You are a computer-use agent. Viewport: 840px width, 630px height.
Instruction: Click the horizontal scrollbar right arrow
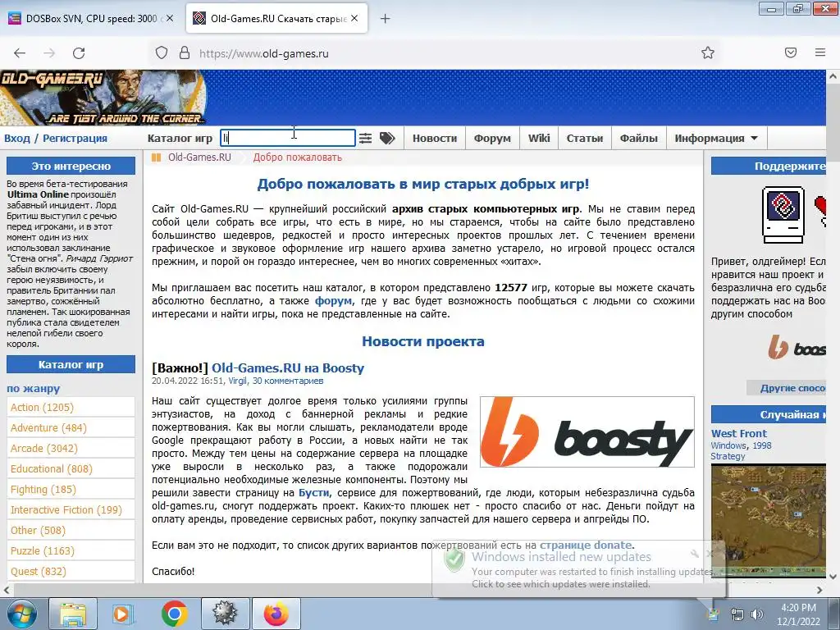819,590
